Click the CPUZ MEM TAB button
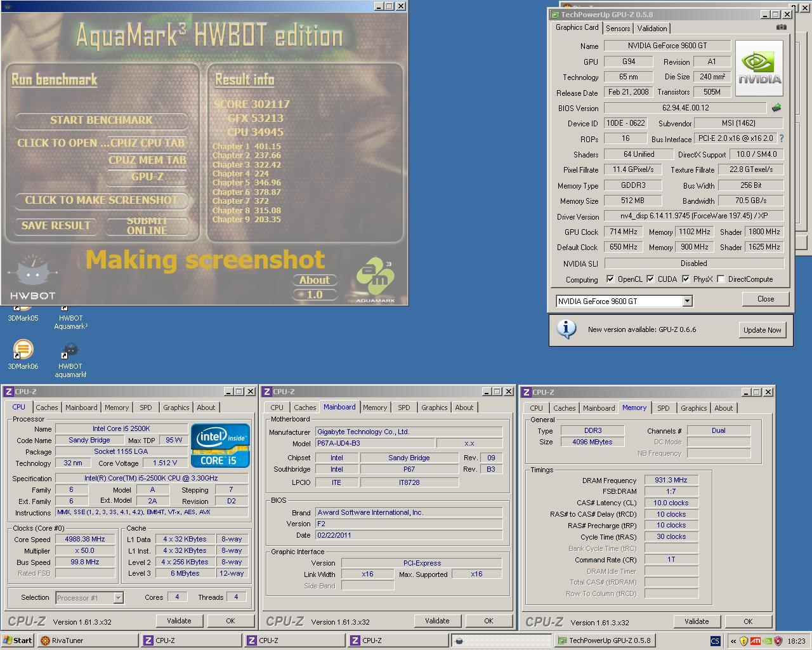The width and height of the screenshot is (812, 650). pos(147,160)
